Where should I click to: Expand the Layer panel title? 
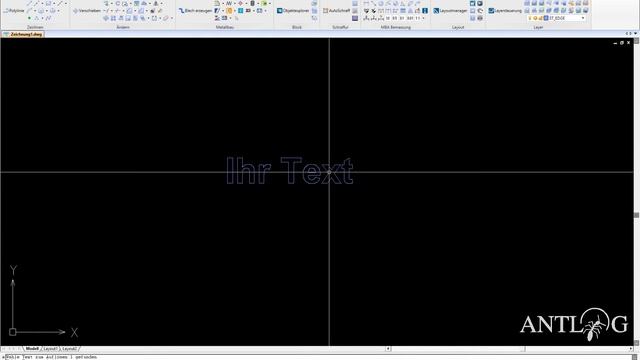click(538, 27)
